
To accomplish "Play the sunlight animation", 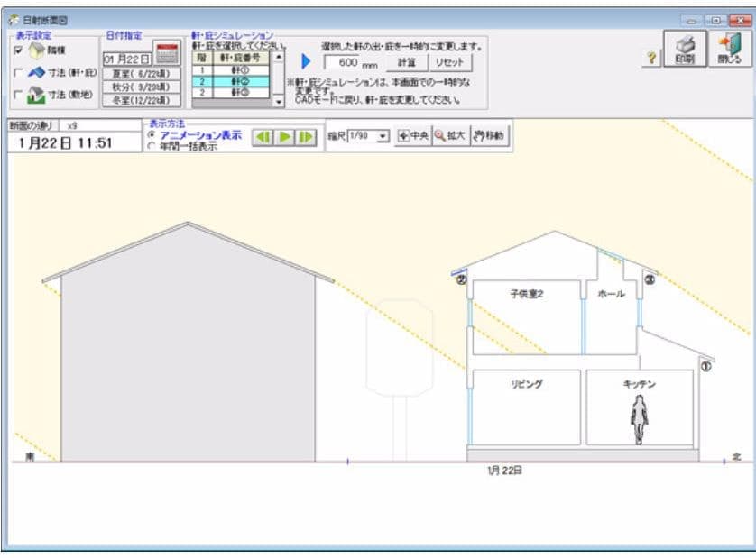I will [284, 137].
